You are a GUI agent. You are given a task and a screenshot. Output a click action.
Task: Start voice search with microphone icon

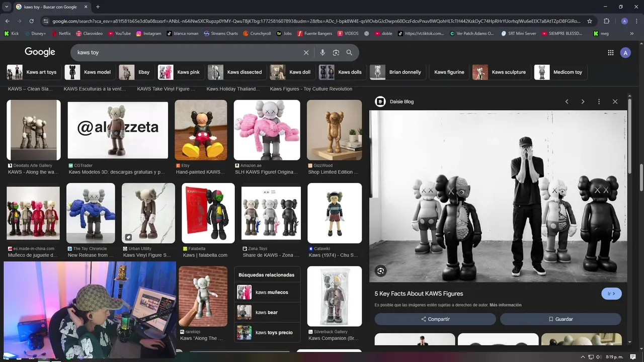coord(323,52)
